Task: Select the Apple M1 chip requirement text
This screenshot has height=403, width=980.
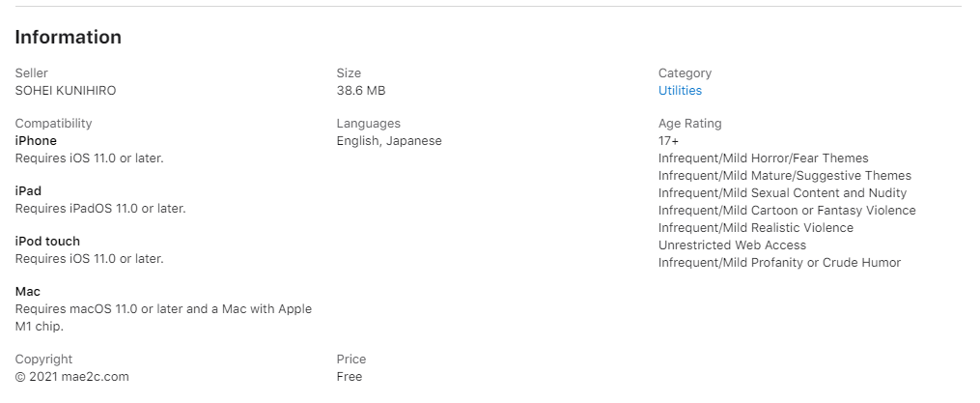Action: tap(164, 317)
